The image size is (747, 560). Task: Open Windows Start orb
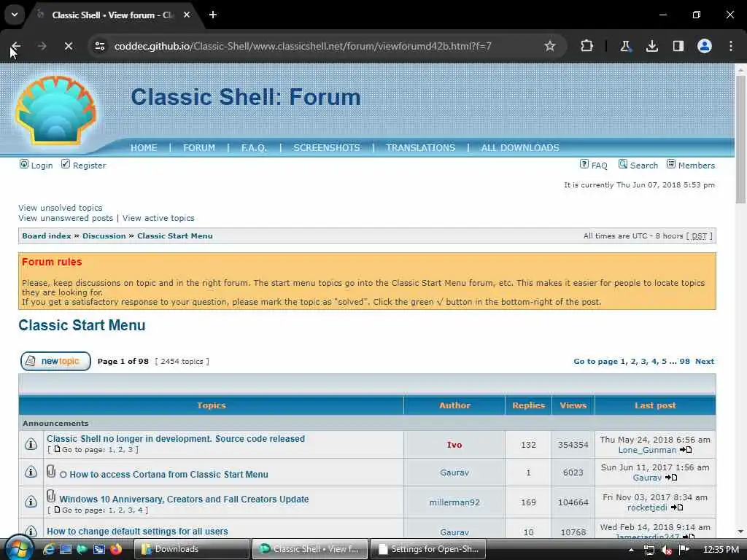pos(19,548)
